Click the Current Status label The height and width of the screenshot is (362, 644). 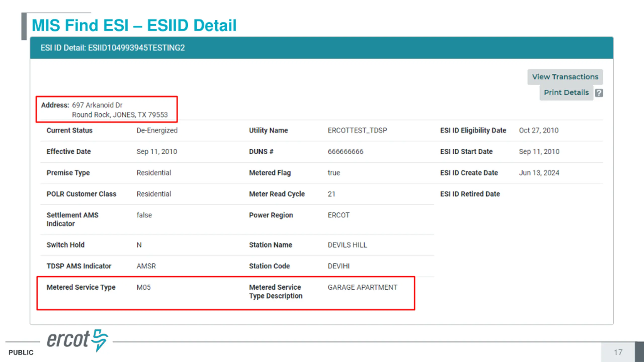[x=69, y=130]
